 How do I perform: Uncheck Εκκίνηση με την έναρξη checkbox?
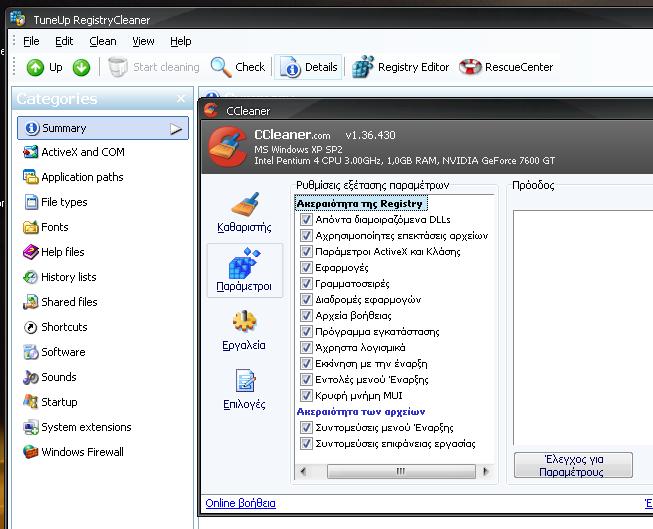pyautogui.click(x=306, y=364)
